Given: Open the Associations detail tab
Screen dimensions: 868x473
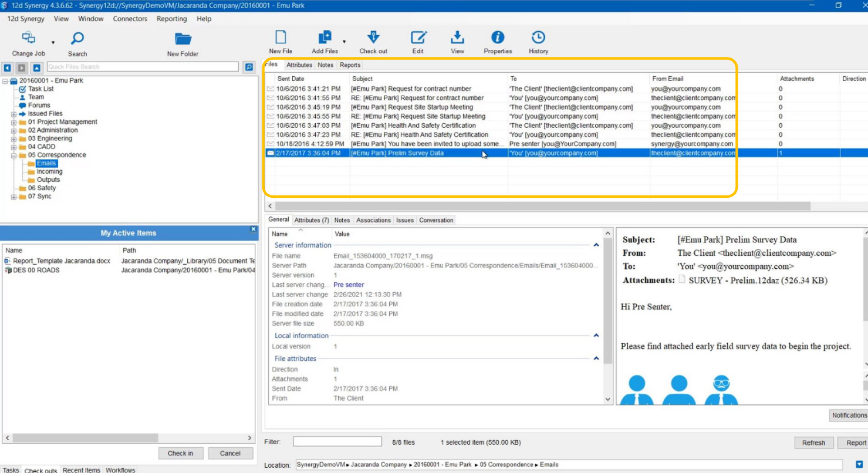Looking at the screenshot, I should [373, 220].
